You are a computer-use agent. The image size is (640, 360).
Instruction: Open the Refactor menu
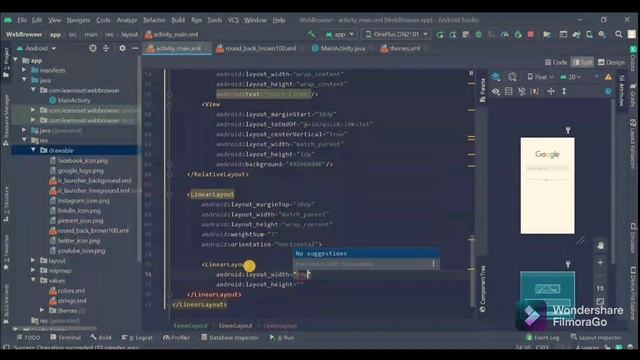point(154,20)
